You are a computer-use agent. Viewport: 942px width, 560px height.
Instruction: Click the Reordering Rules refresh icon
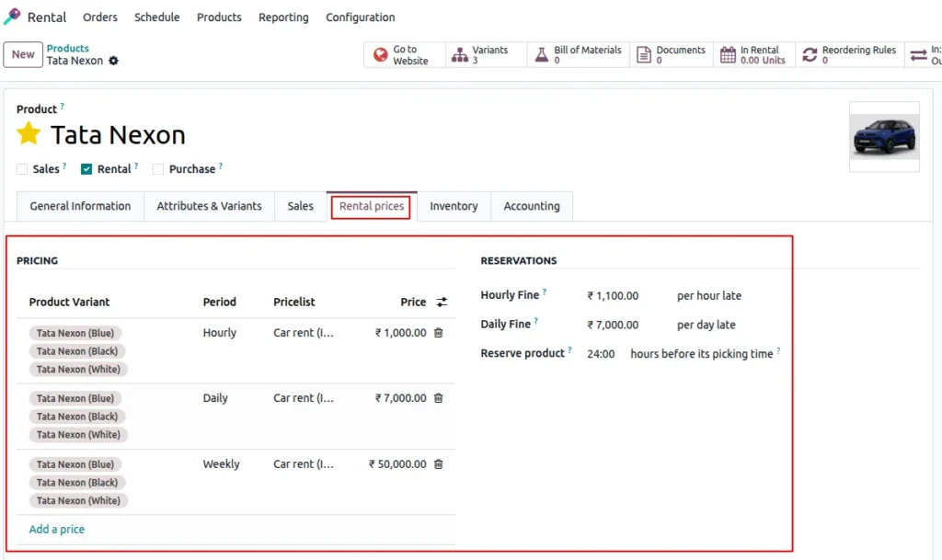(x=810, y=55)
